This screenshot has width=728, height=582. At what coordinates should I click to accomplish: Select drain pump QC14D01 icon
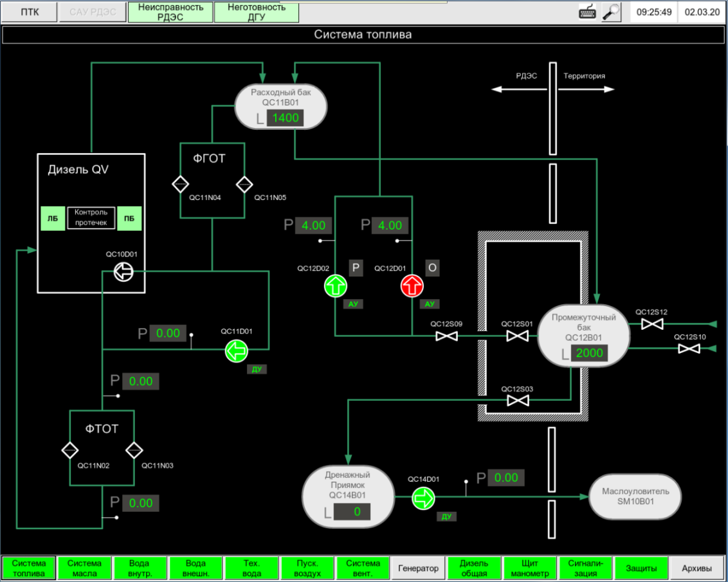tap(423, 497)
